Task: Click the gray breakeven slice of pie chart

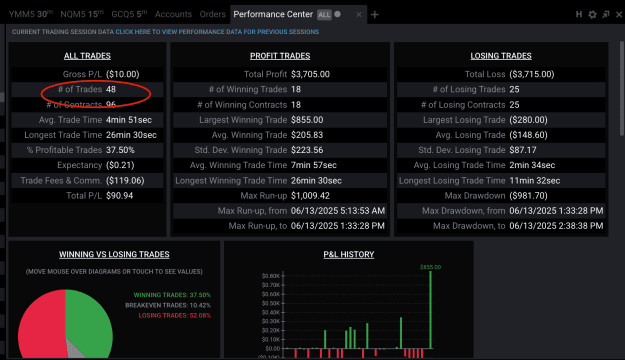Action: (75, 350)
